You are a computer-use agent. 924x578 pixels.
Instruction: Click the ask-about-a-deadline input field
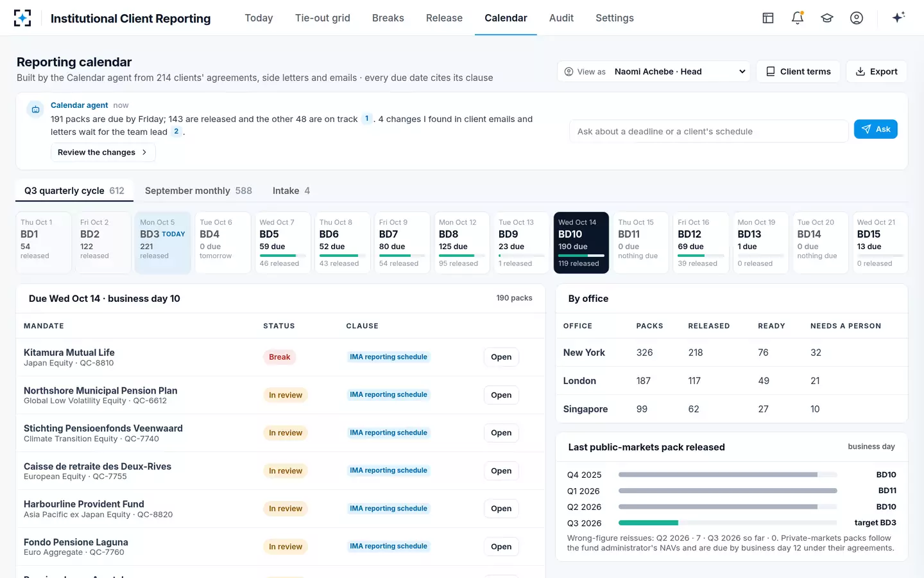tap(708, 131)
